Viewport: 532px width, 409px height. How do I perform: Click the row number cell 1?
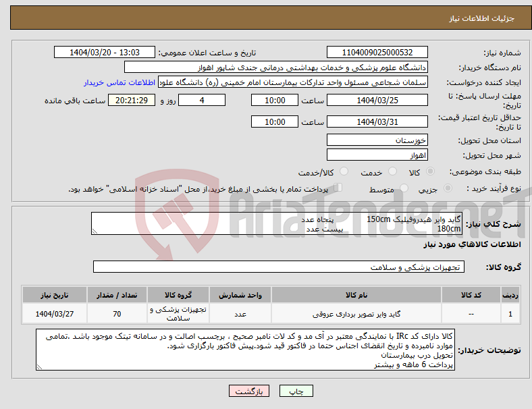510,314
